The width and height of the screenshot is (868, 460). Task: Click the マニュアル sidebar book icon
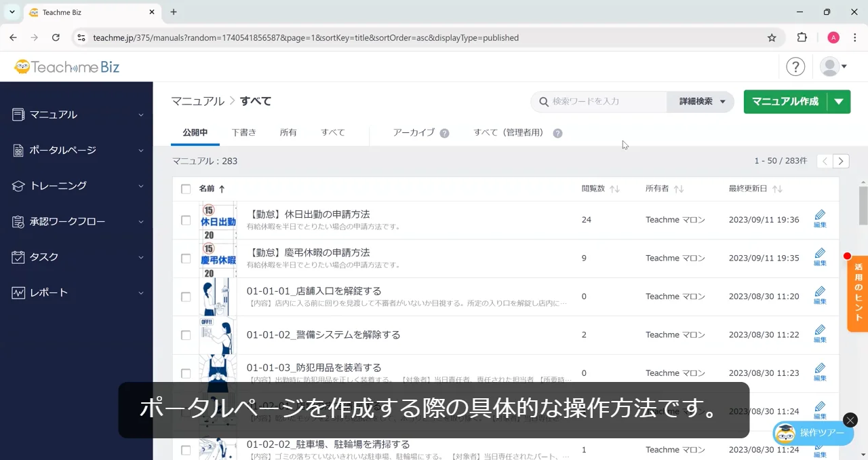coord(18,115)
